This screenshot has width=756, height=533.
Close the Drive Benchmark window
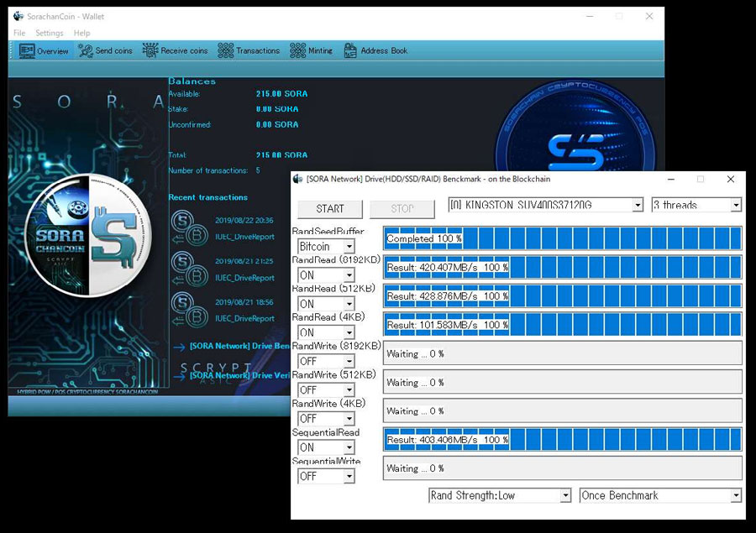pos(731,180)
